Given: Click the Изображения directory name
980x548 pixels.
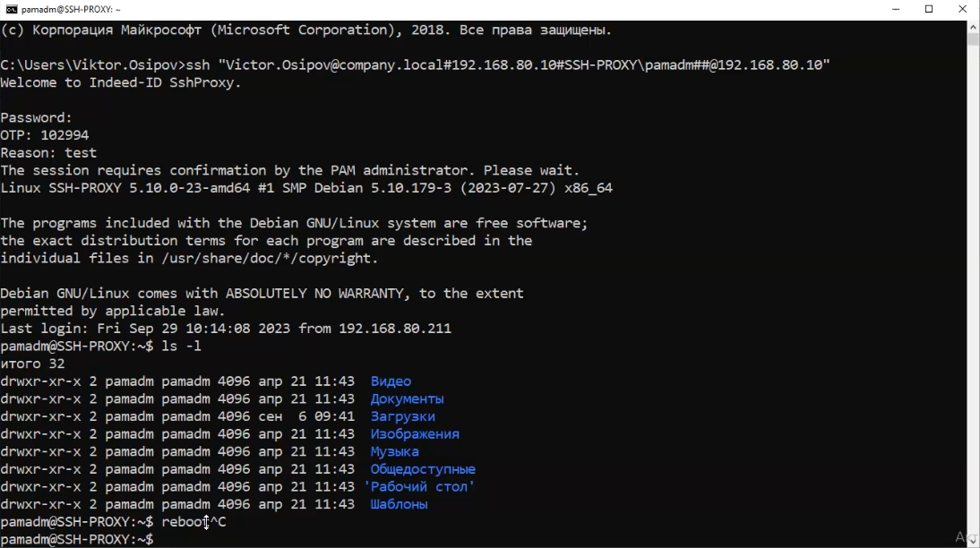Looking at the screenshot, I should (415, 434).
